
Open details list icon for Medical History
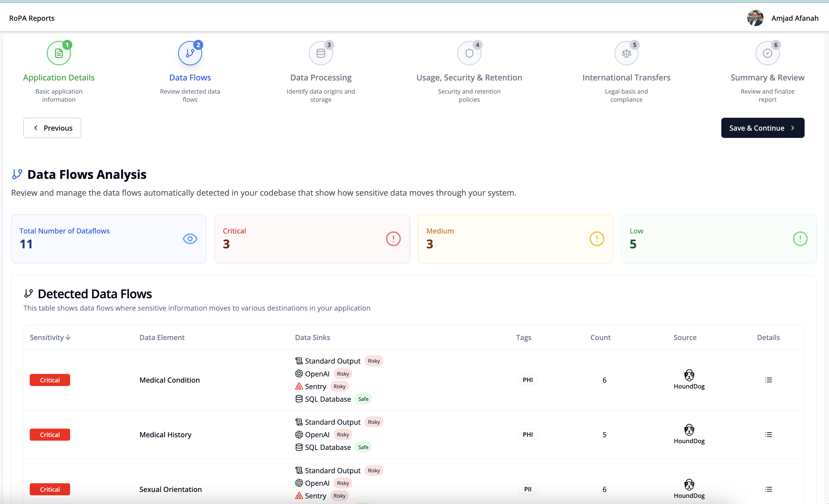(x=768, y=435)
